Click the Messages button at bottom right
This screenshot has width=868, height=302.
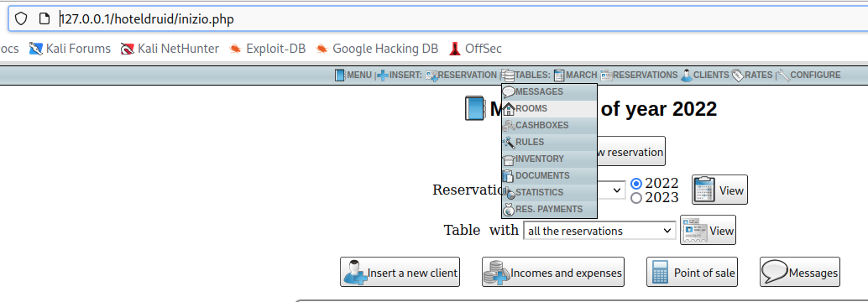click(800, 272)
